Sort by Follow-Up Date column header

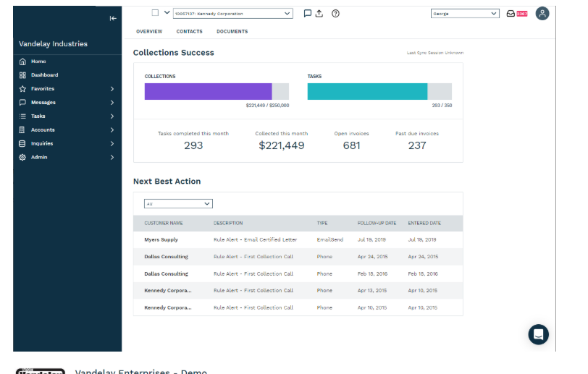377,223
